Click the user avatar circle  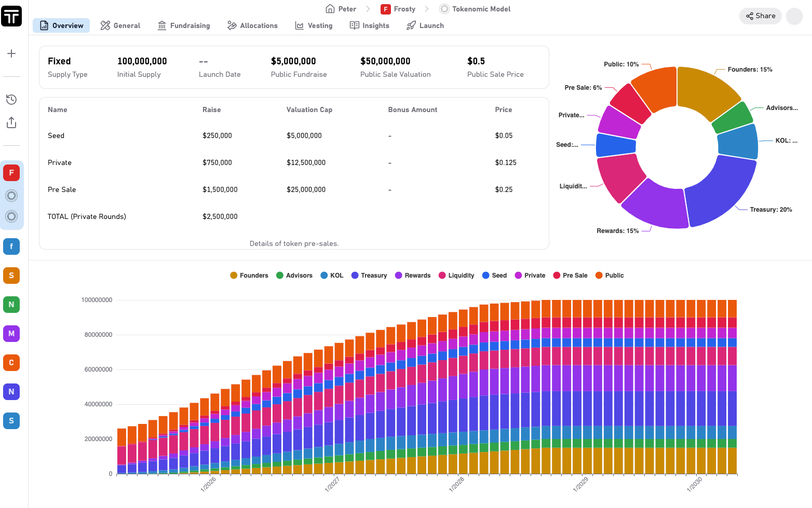tap(794, 16)
